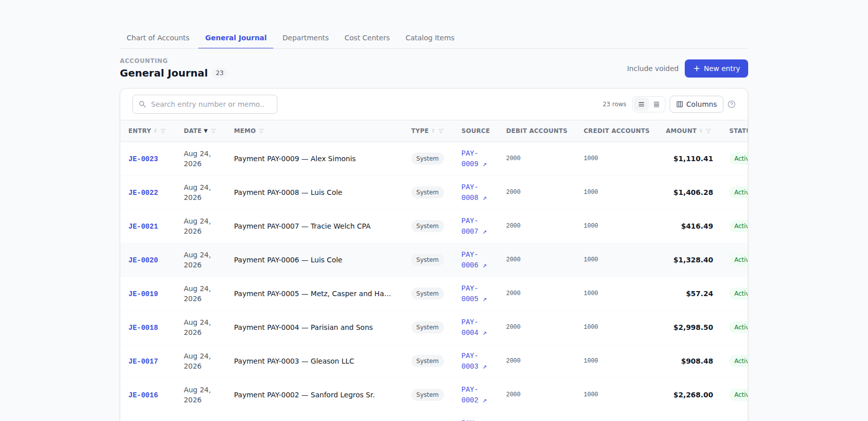The width and height of the screenshot is (868, 421).
Task: Open journal entry JE-0021
Action: 143,226
